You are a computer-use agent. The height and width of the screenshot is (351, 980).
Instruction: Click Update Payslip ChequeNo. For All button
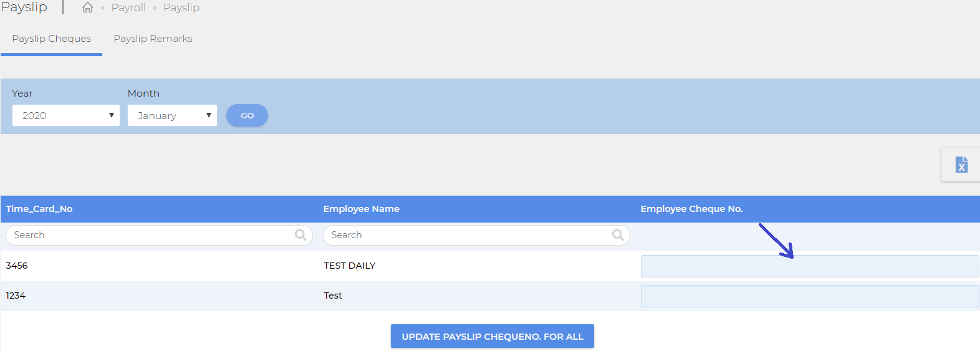pyautogui.click(x=492, y=336)
